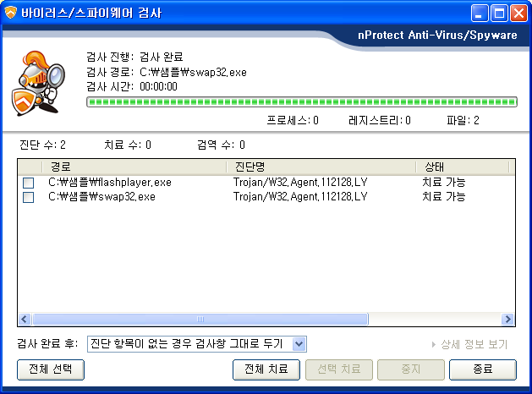
Task: Click the 진단명 column header
Action: (321, 167)
